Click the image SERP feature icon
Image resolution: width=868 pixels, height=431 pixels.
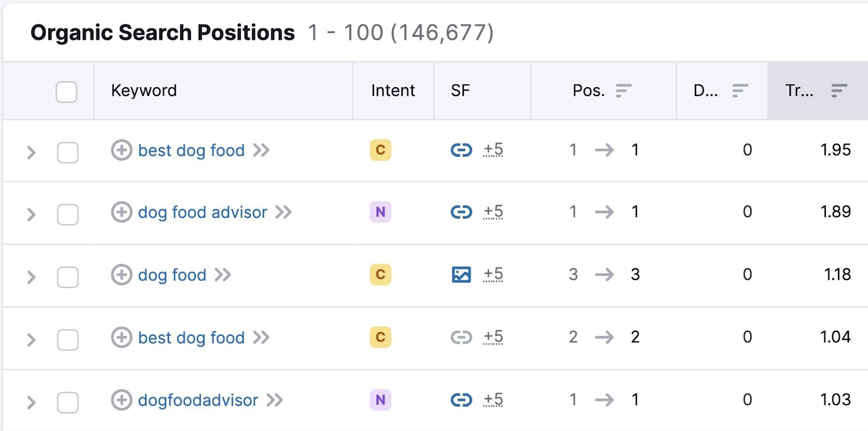(461, 274)
